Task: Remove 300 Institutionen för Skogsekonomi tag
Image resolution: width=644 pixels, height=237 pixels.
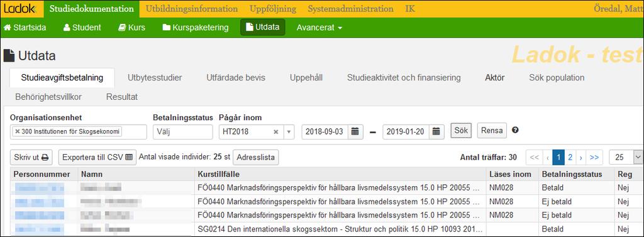Action: click(x=17, y=132)
